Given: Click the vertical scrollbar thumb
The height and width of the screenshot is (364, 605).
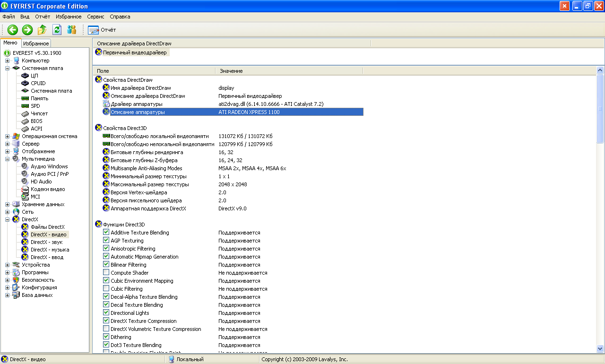Looking at the screenshot, I should tap(600, 109).
